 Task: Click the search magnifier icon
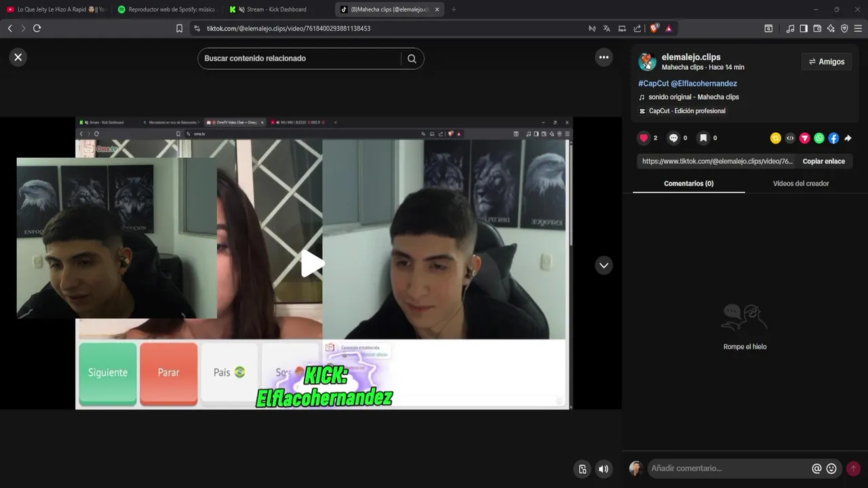point(412,58)
